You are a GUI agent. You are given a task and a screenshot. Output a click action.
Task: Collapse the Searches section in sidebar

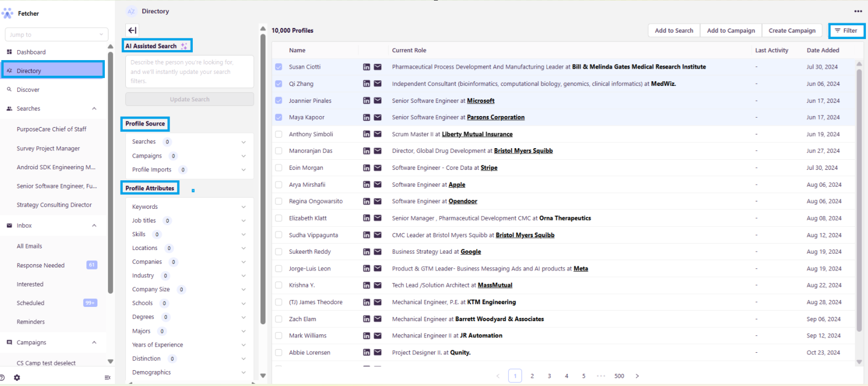94,109
